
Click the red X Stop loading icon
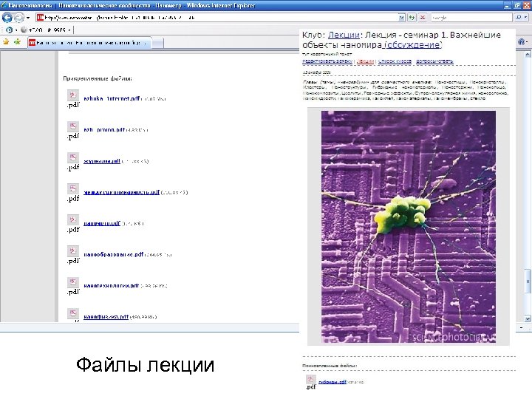click(x=423, y=17)
